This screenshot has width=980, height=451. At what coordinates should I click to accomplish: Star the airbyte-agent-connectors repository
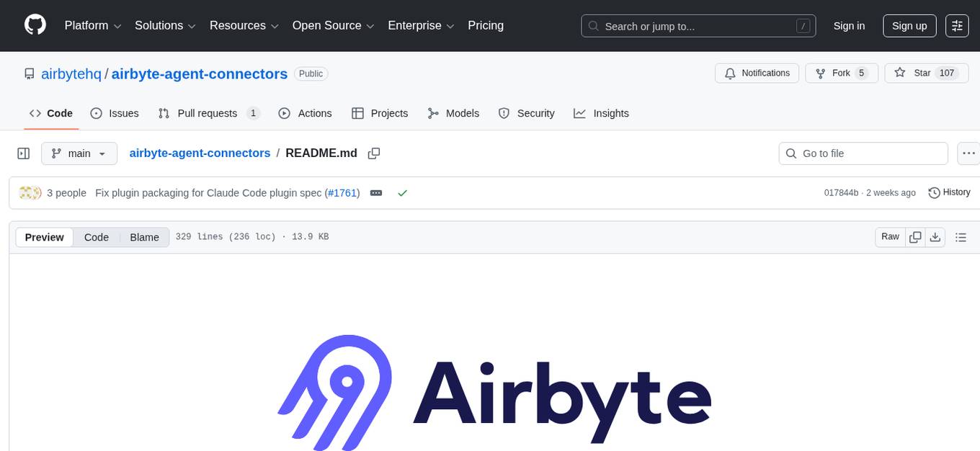(x=925, y=73)
